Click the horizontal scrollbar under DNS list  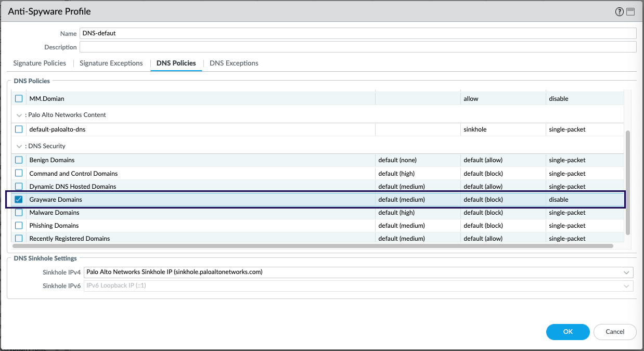pos(312,246)
